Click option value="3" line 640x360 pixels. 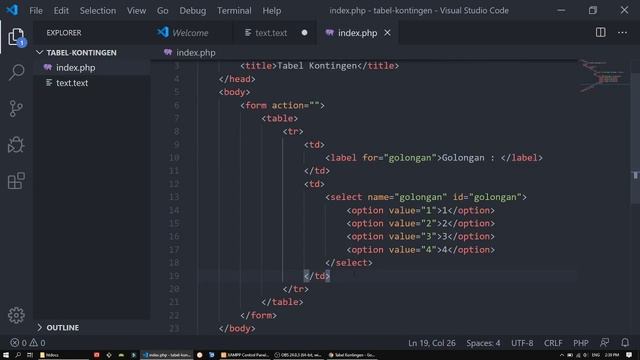(420, 236)
